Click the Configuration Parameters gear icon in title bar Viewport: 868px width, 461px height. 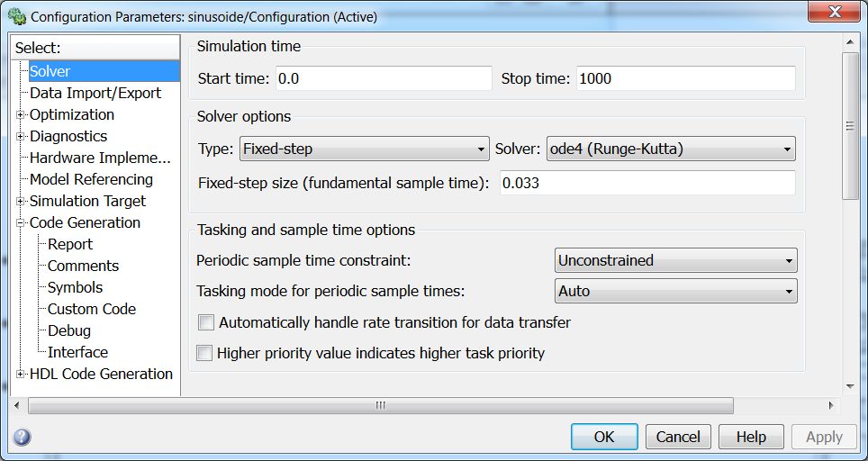[x=16, y=16]
